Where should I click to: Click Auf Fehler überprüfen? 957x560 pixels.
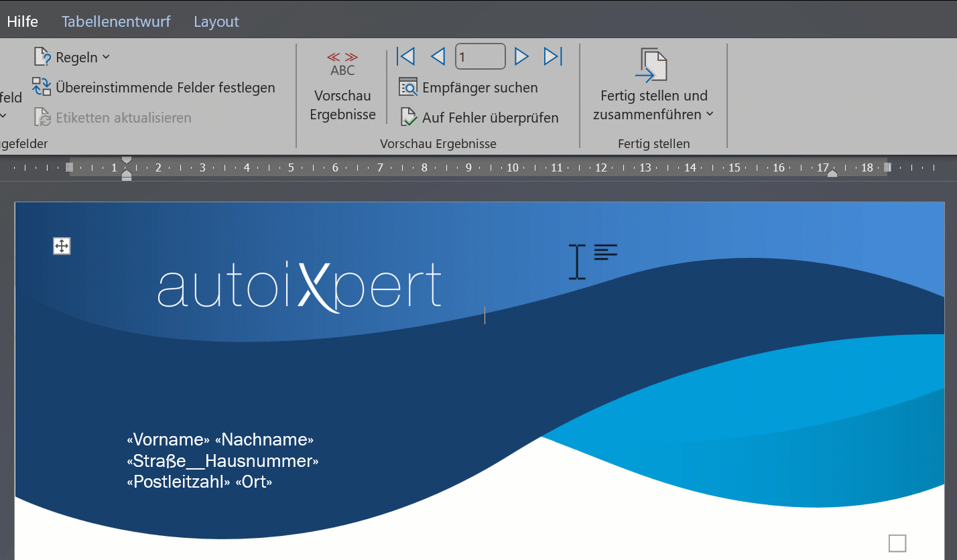[479, 118]
